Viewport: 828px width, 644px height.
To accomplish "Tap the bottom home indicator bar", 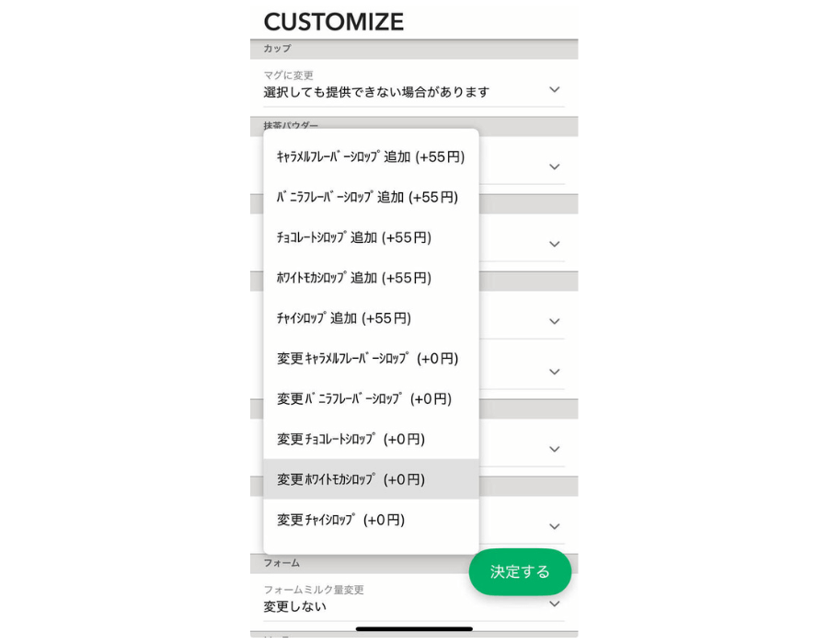I will click(x=414, y=629).
